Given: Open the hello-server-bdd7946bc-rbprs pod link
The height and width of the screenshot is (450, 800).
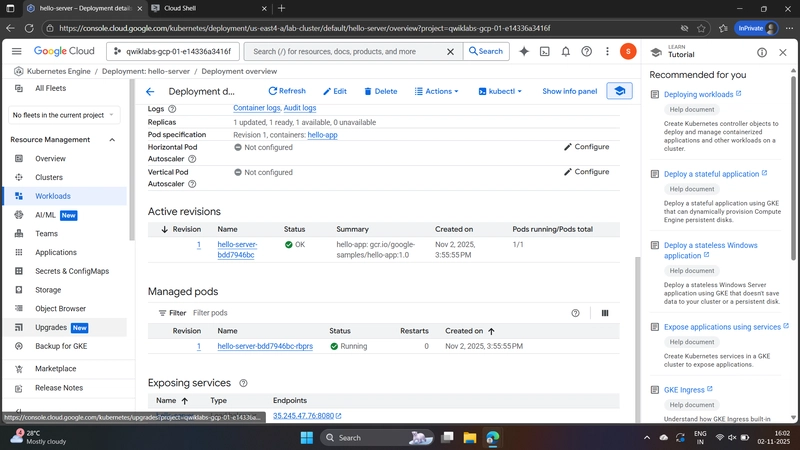Looking at the screenshot, I should (x=265, y=346).
